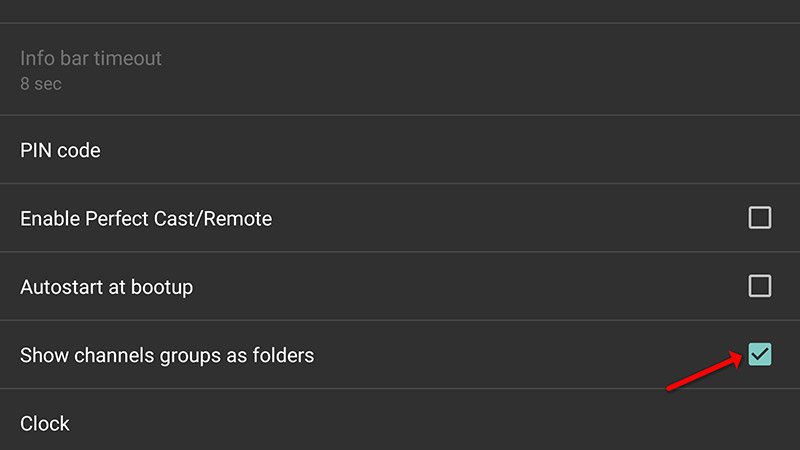Turn on autostart at bootup via checkbox
The image size is (800, 450).
tap(760, 287)
